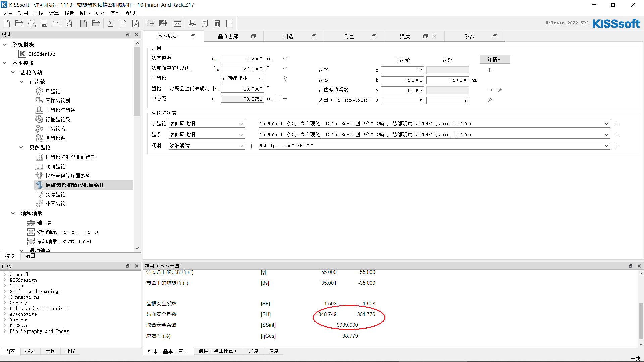Image resolution: width=644 pixels, height=362 pixels.
Task: Click the 详情 details button
Action: (x=495, y=59)
